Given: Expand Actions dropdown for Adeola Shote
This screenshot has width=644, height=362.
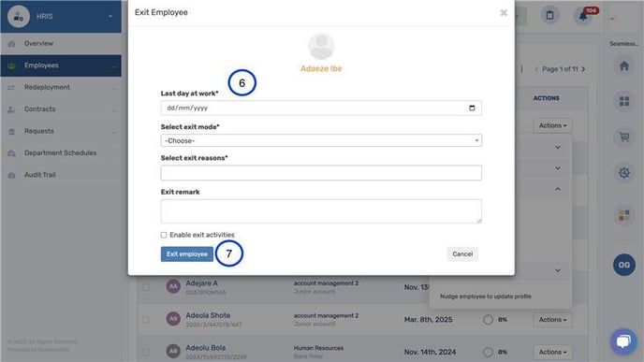Looking at the screenshot, I should (x=552, y=319).
